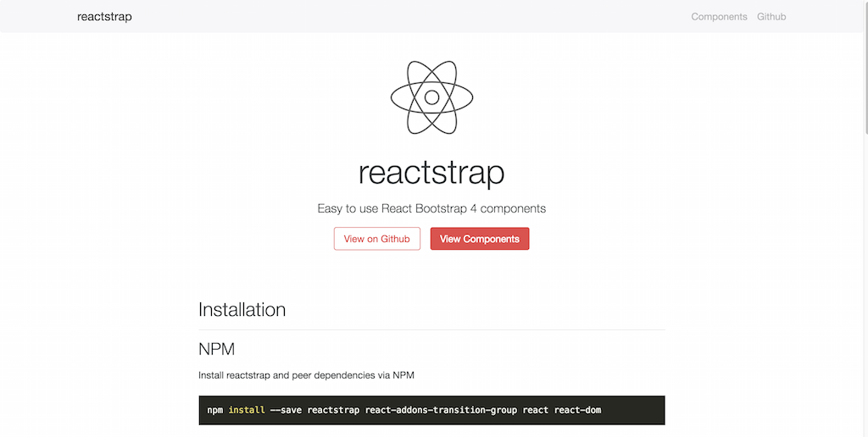Click the page vertical scrollbar thumb

(x=865, y=66)
